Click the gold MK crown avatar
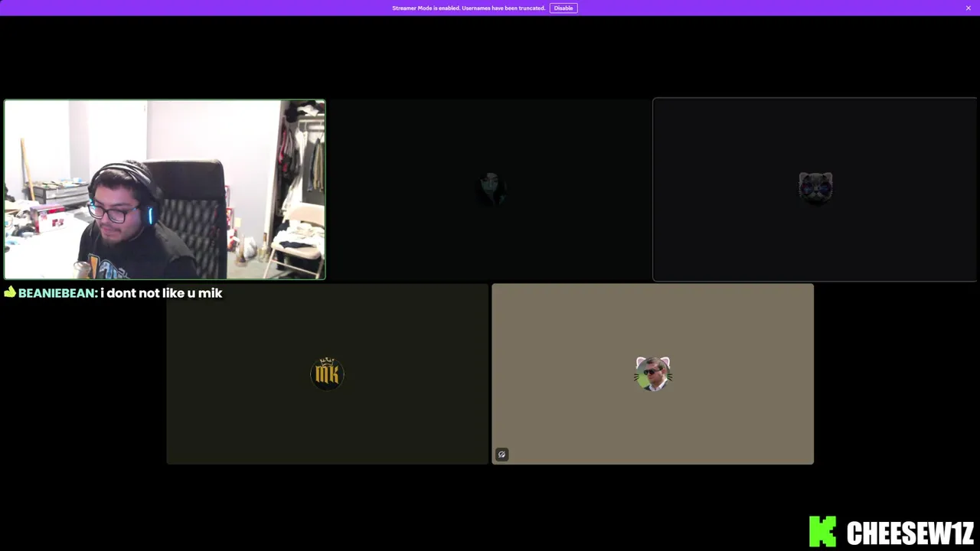Image resolution: width=980 pixels, height=551 pixels. 327,373
